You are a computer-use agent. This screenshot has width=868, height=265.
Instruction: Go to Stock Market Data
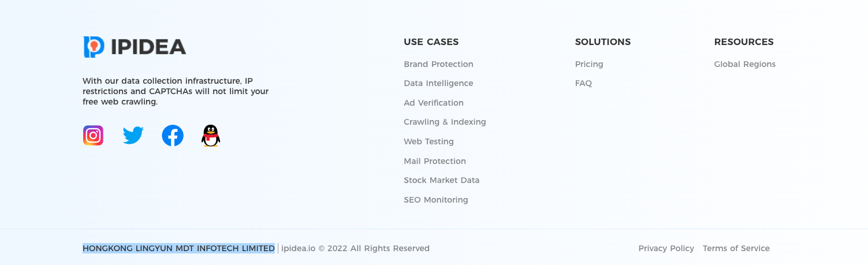pyautogui.click(x=442, y=180)
